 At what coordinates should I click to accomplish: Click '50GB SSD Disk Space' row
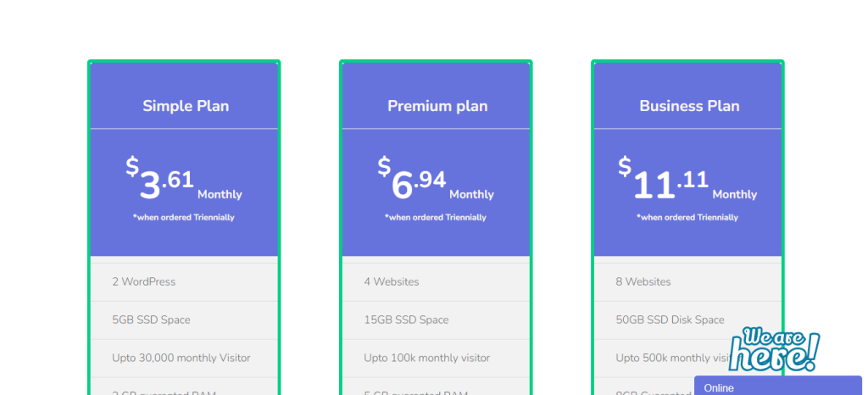click(x=670, y=320)
